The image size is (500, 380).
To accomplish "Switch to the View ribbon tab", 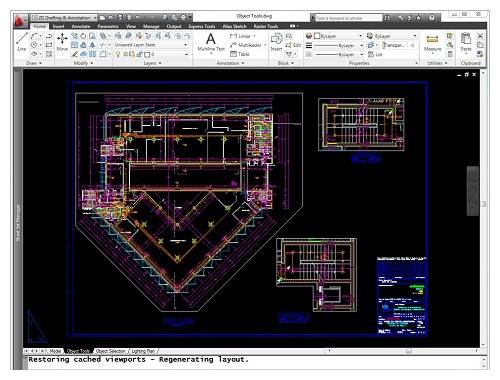I will pyautogui.click(x=131, y=26).
